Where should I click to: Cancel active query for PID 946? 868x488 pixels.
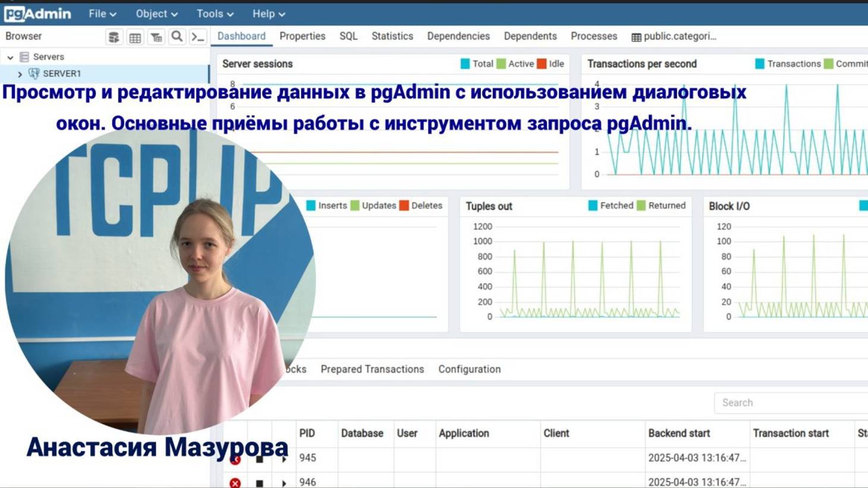[259, 483]
